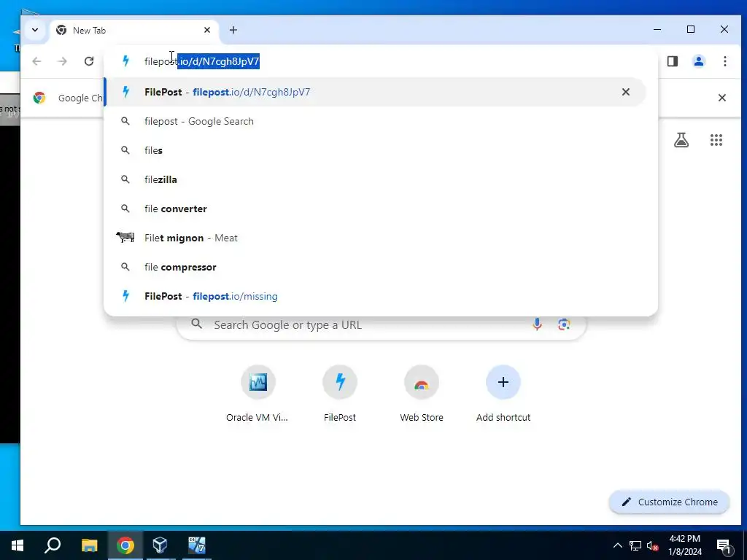Image resolution: width=747 pixels, height=560 pixels.
Task: Open File Explorer from taskbar
Action: [89, 545]
